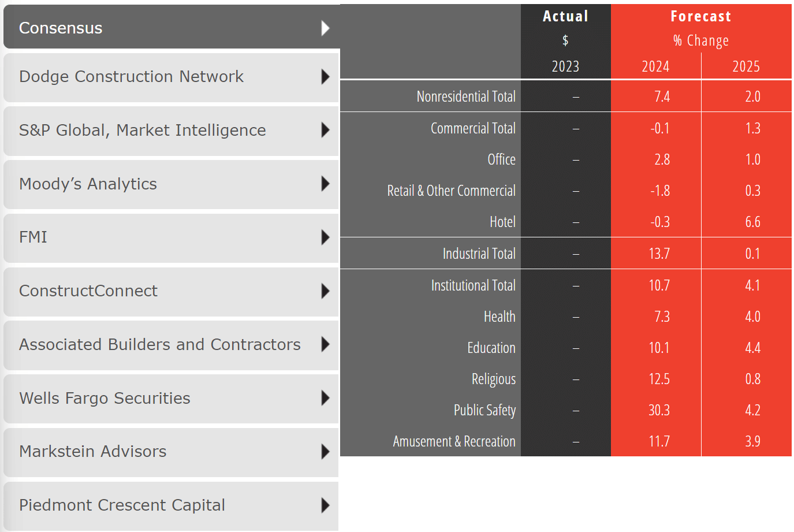This screenshot has height=532, width=794.
Task: Open the Markstein Advisors arrow
Action: (326, 452)
